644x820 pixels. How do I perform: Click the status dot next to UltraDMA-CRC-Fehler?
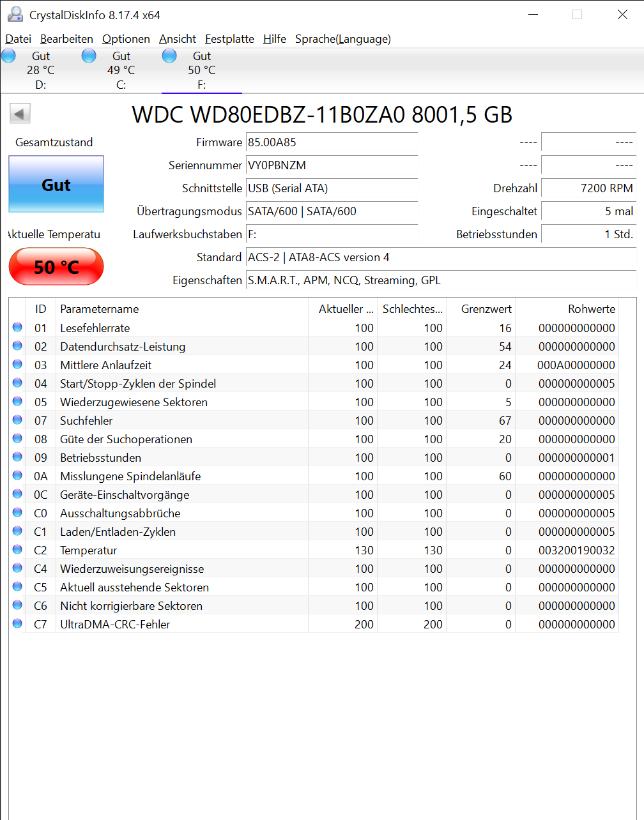[x=17, y=623]
